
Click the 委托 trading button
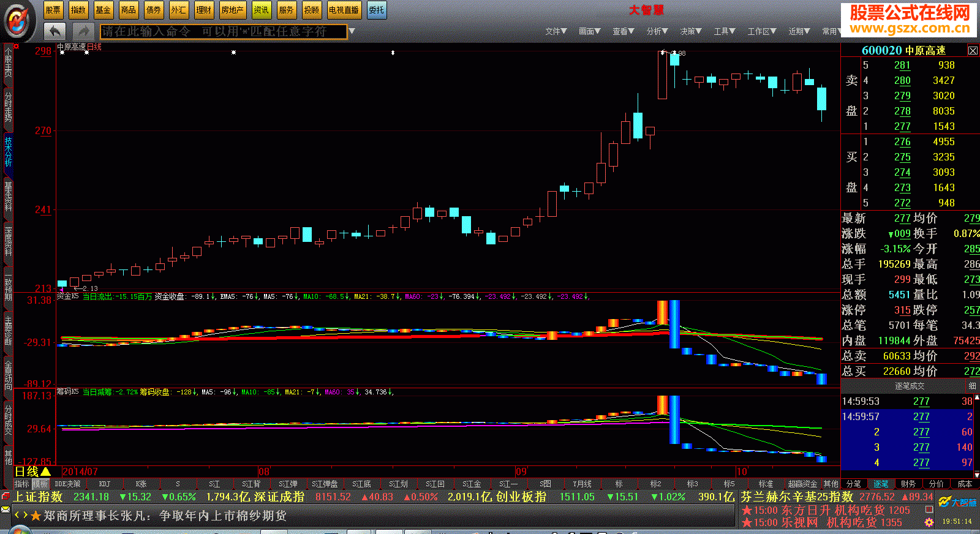377,10
